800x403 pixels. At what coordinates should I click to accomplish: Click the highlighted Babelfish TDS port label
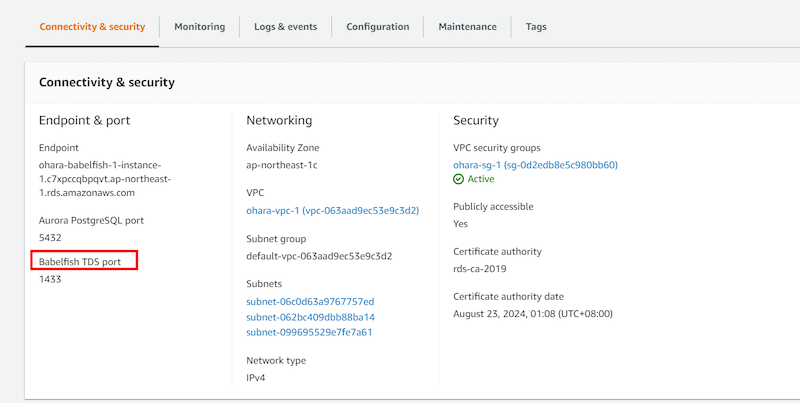point(84,261)
